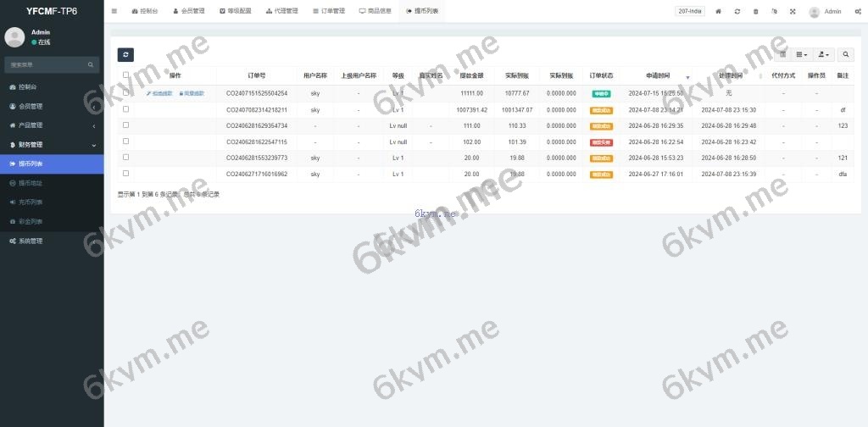868x427 pixels.
Task: Open the 会员管理 tab in top bar
Action: 188,12
